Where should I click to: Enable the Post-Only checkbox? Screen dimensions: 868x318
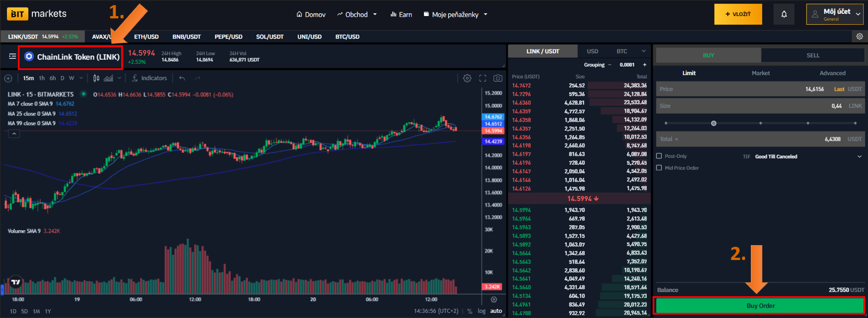point(659,156)
